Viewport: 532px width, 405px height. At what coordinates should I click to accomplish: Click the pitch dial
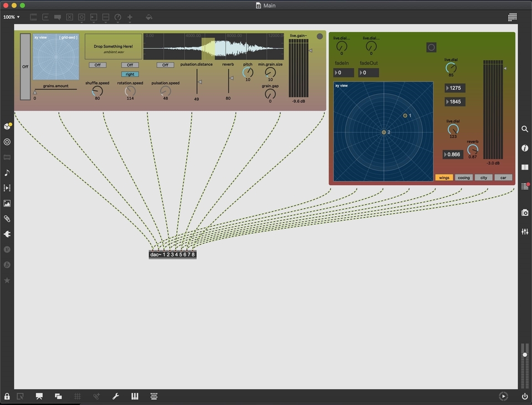(x=248, y=72)
